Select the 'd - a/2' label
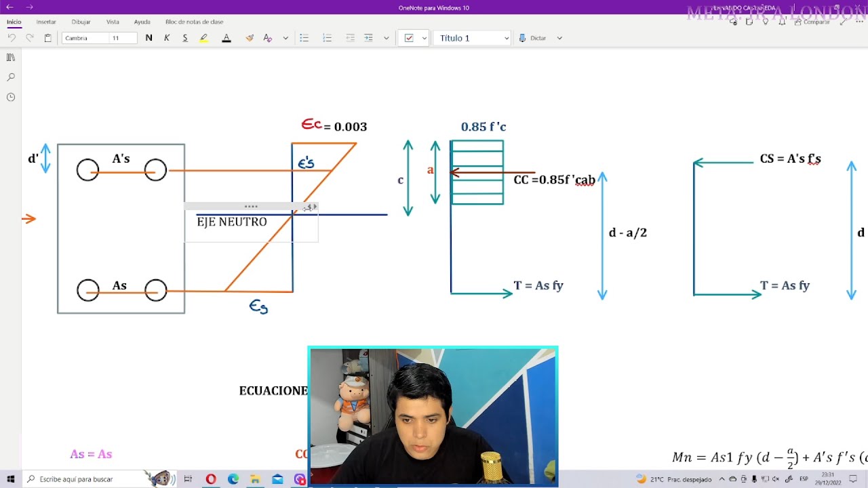868x488 pixels. pos(628,232)
